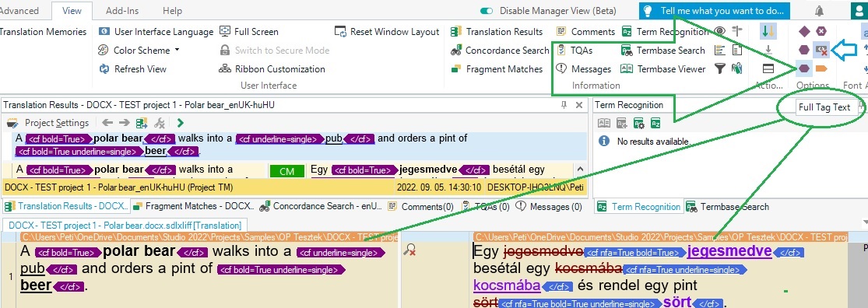Pin the Translation Results panel

(x=564, y=104)
